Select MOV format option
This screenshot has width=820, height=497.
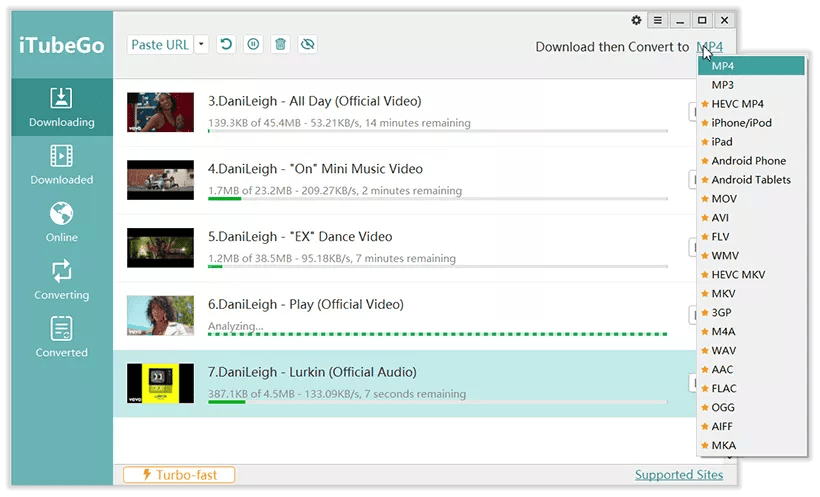tap(751, 199)
